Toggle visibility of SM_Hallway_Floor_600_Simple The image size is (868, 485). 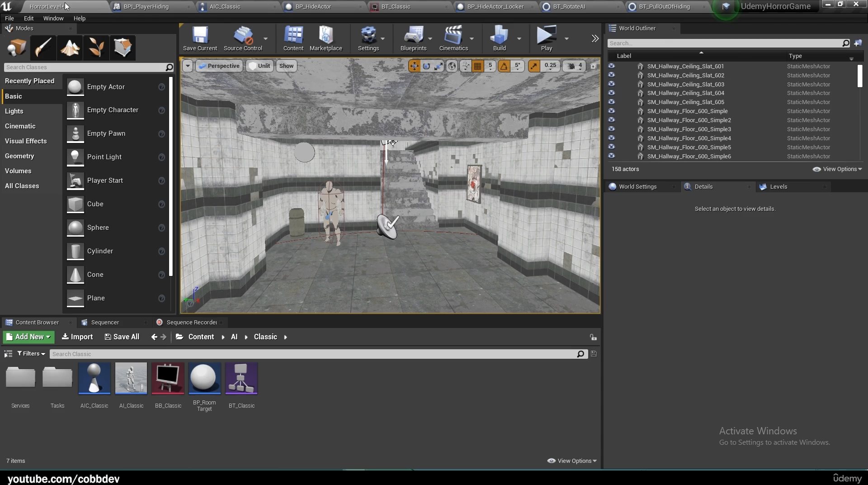pos(611,111)
